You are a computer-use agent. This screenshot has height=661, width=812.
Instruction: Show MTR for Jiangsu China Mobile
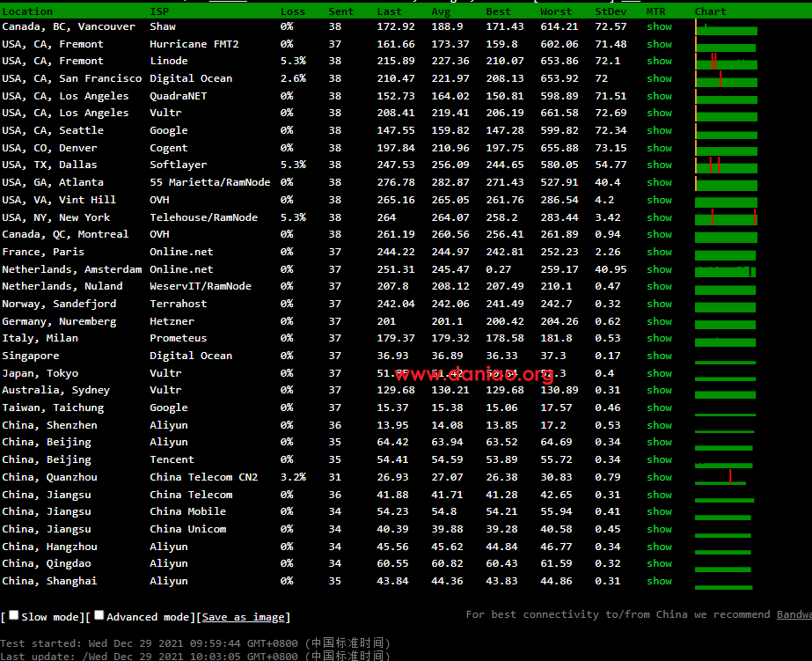click(x=659, y=510)
